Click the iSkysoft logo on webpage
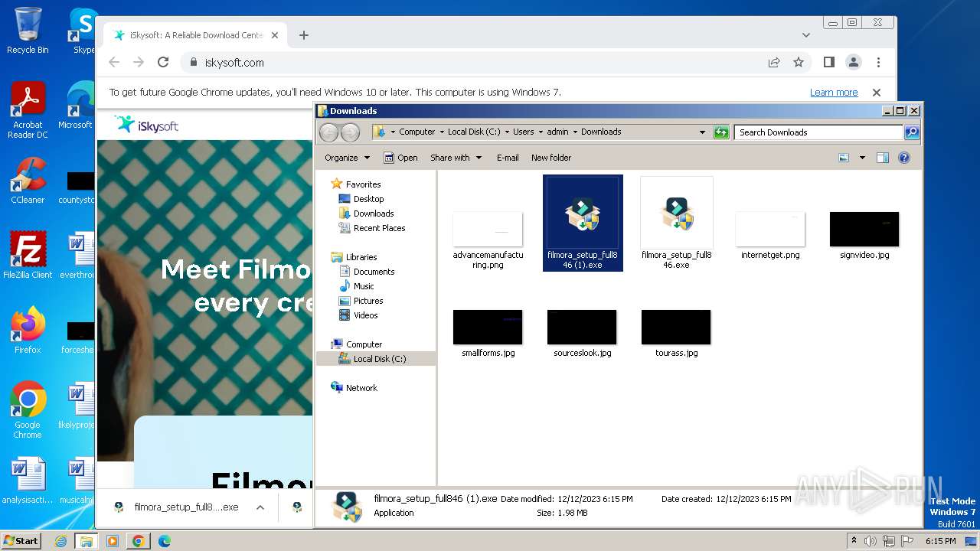Viewport: 980px width, 551px height. pyautogui.click(x=146, y=124)
